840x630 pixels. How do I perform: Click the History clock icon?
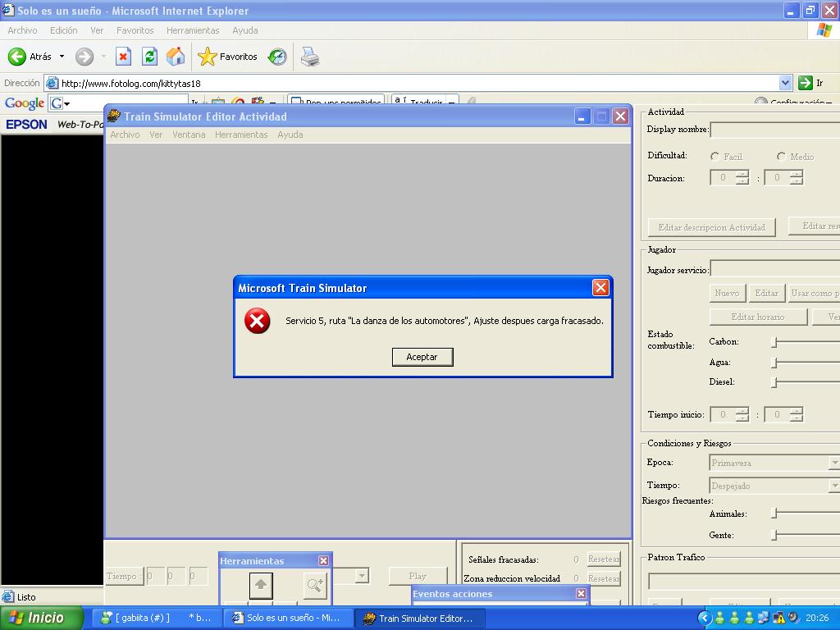pyautogui.click(x=277, y=57)
